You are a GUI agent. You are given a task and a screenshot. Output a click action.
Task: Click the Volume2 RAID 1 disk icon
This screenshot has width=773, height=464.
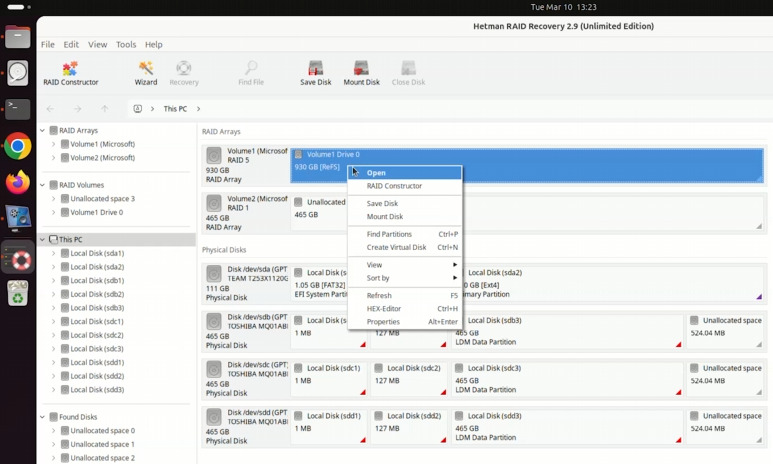[x=213, y=203]
